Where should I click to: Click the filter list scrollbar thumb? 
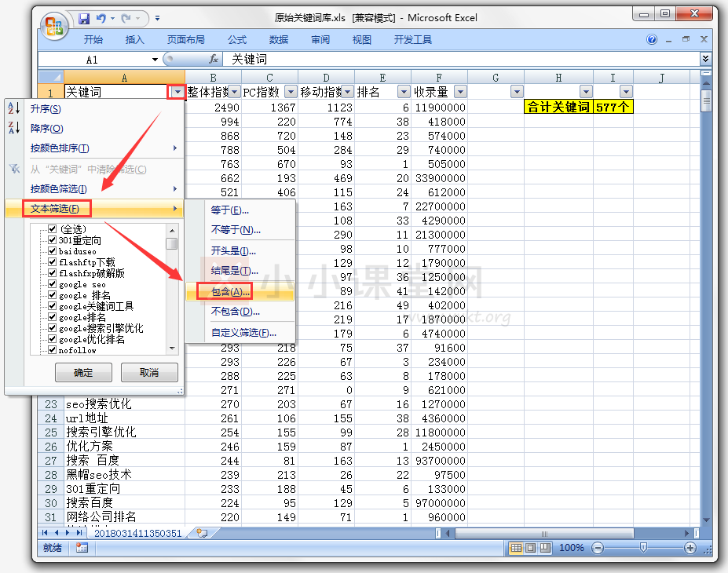172,243
